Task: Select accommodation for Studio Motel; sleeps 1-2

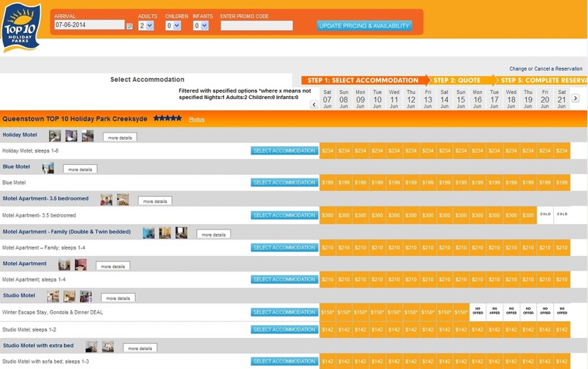Action: pos(284,330)
